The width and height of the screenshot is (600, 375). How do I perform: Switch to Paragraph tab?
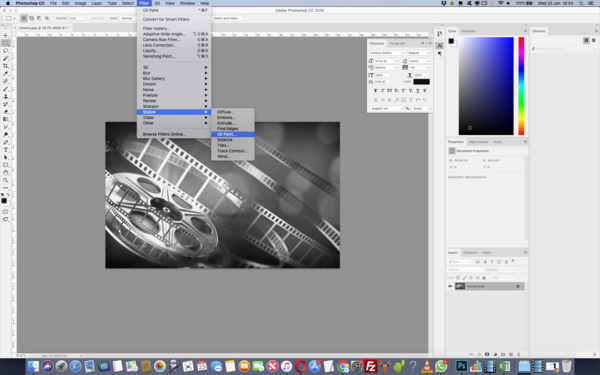(x=397, y=43)
